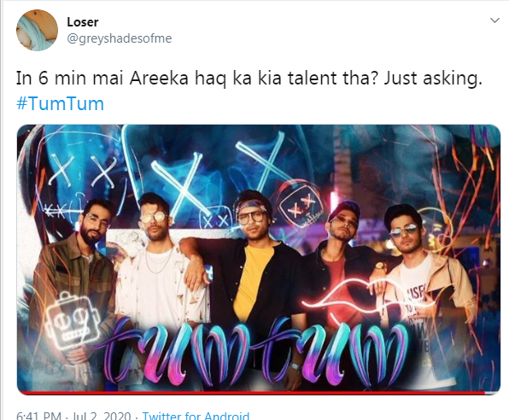
Task: Click the Twitter for Android source link
Action: click(196, 416)
